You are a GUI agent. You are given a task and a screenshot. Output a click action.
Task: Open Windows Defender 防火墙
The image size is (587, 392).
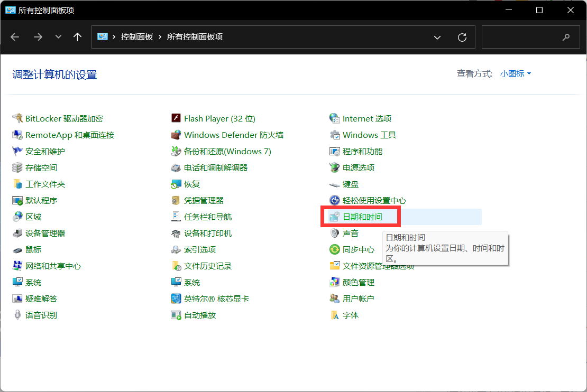(234, 135)
